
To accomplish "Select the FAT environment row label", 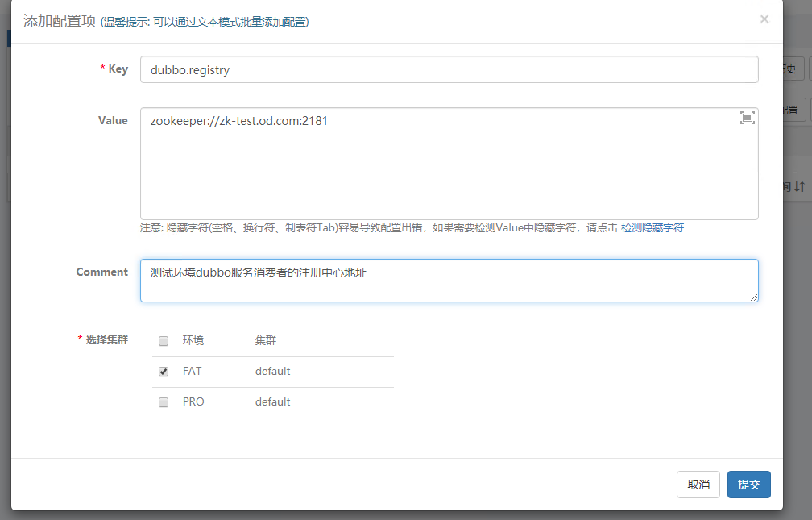I will coord(192,372).
